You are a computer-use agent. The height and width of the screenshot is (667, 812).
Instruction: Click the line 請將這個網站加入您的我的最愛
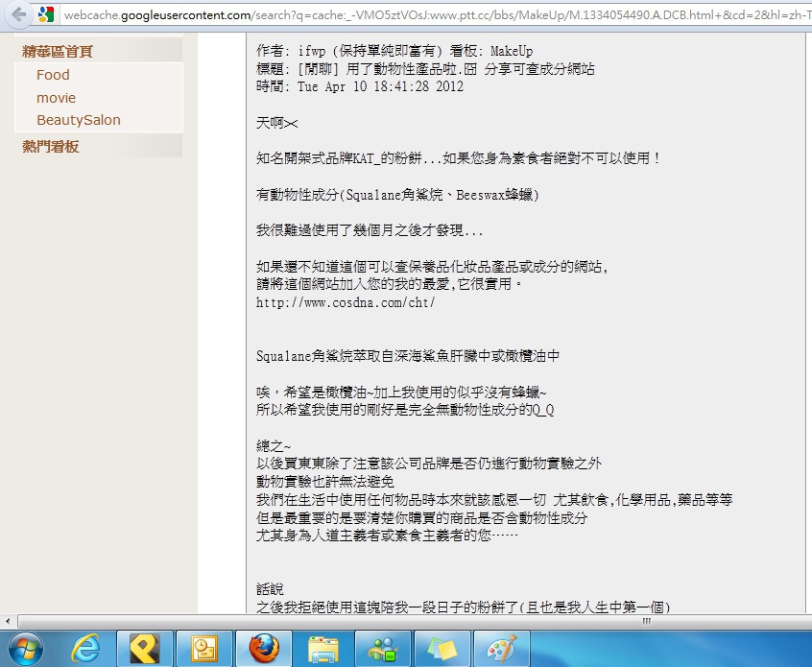click(389, 284)
